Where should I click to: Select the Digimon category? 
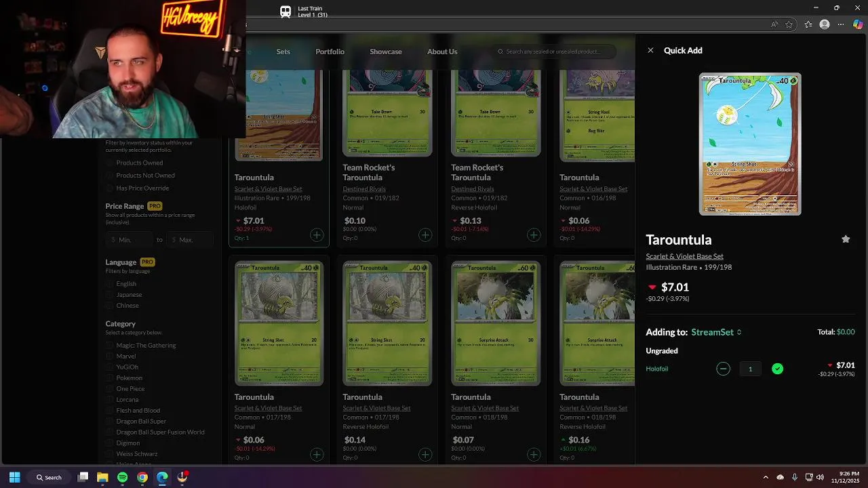[109, 443]
